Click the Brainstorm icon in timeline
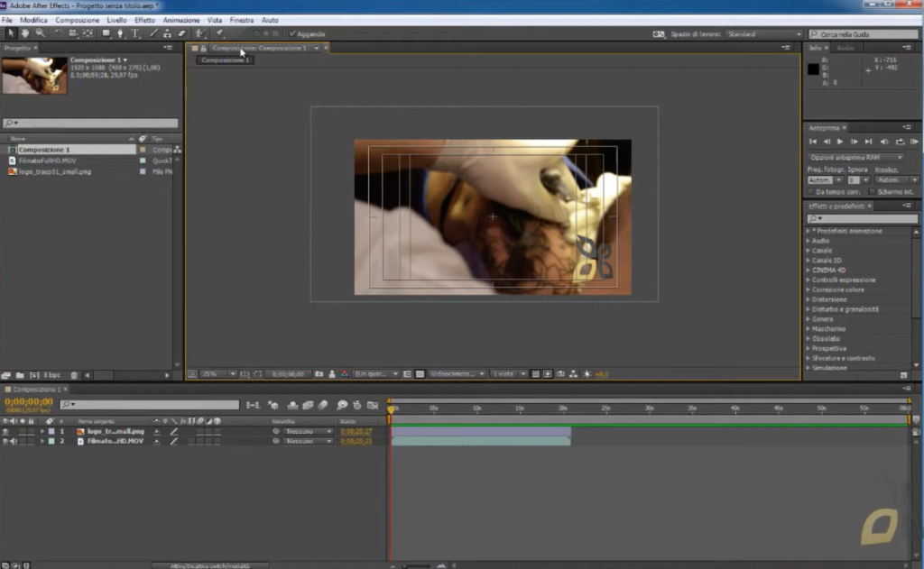This screenshot has height=569, width=924. tap(342, 405)
